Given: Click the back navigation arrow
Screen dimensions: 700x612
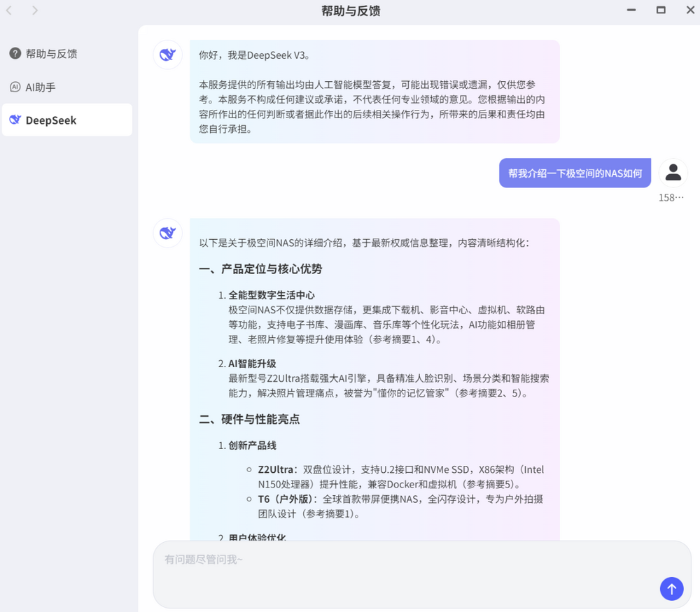Looking at the screenshot, I should [x=9, y=10].
